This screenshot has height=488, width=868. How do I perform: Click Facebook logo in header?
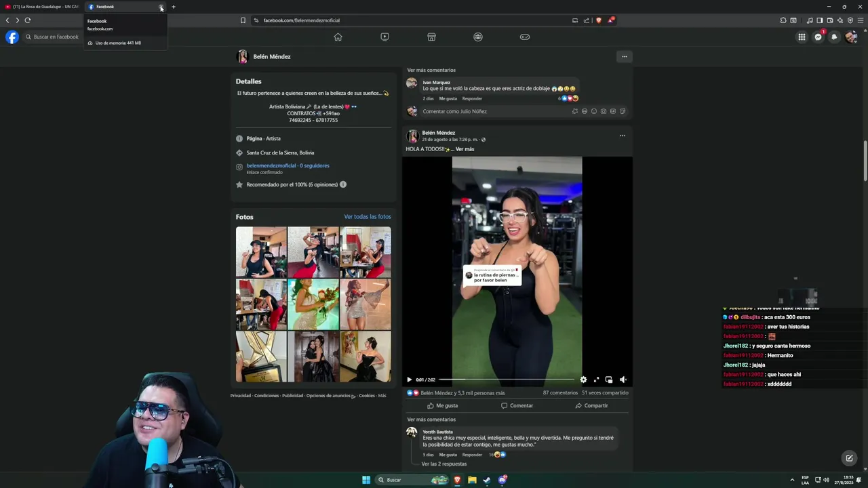[x=12, y=37]
